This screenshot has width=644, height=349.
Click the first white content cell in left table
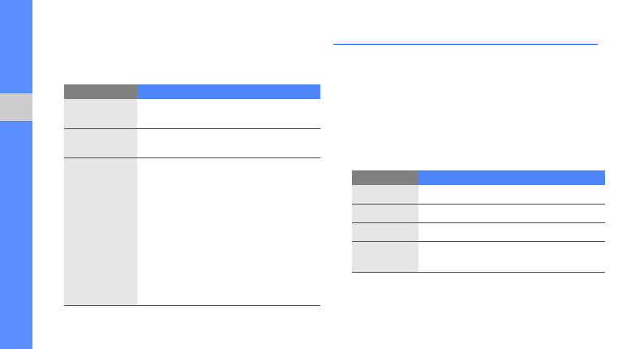point(229,114)
